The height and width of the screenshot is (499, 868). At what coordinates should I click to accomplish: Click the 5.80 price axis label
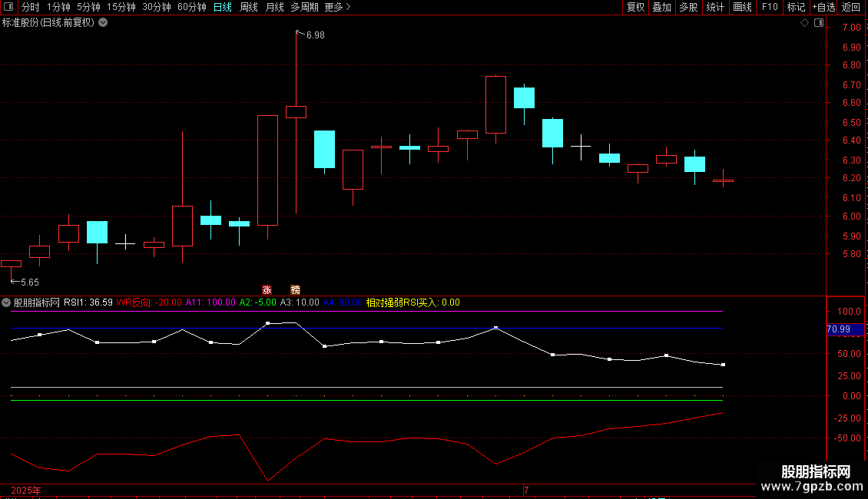[x=851, y=254]
